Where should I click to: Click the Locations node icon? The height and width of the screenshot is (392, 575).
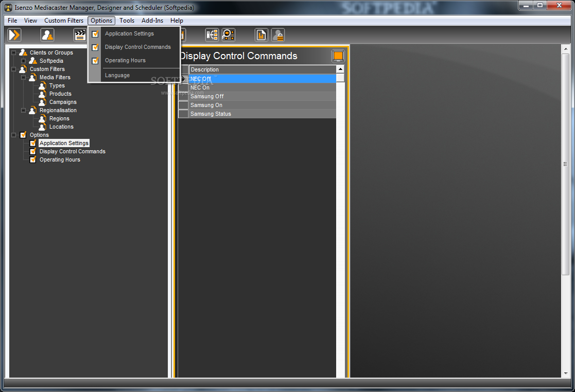pyautogui.click(x=43, y=127)
